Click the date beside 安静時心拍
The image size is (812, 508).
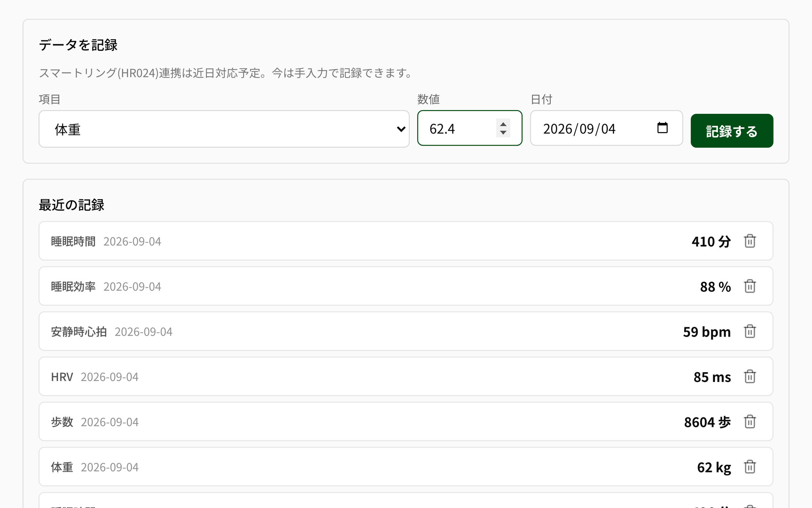143,332
